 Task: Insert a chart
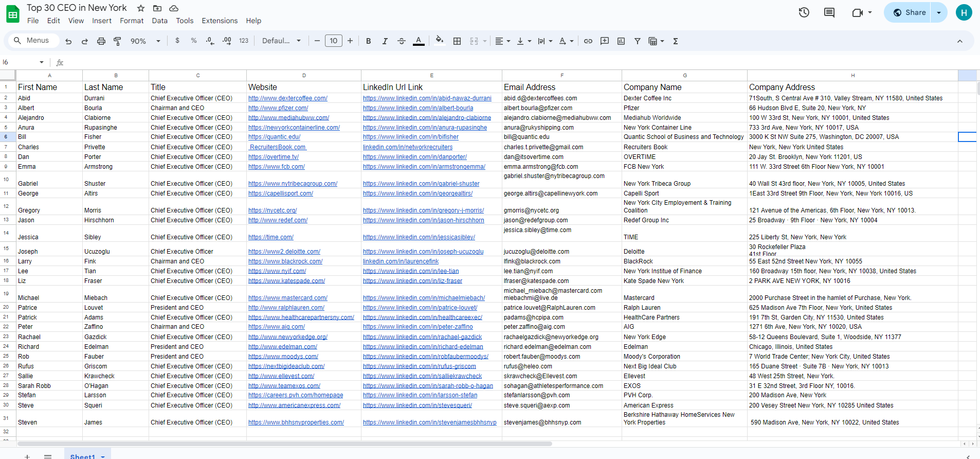pyautogui.click(x=621, y=41)
